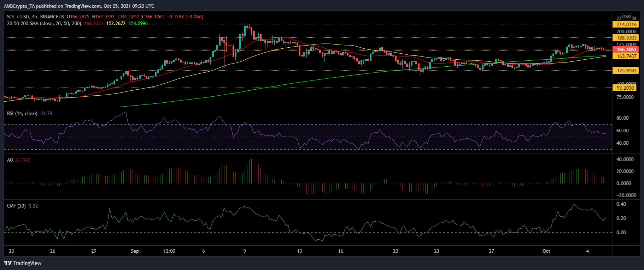Image resolution: width=644 pixels, height=270 pixels.
Task: Click 60.00 on the RSI axis
Action: click(x=622, y=131)
